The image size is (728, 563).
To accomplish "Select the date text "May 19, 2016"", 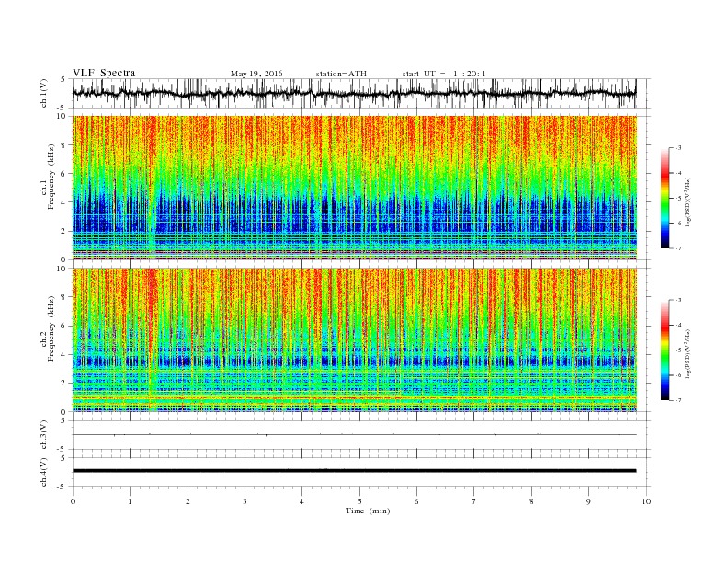I will (x=256, y=74).
